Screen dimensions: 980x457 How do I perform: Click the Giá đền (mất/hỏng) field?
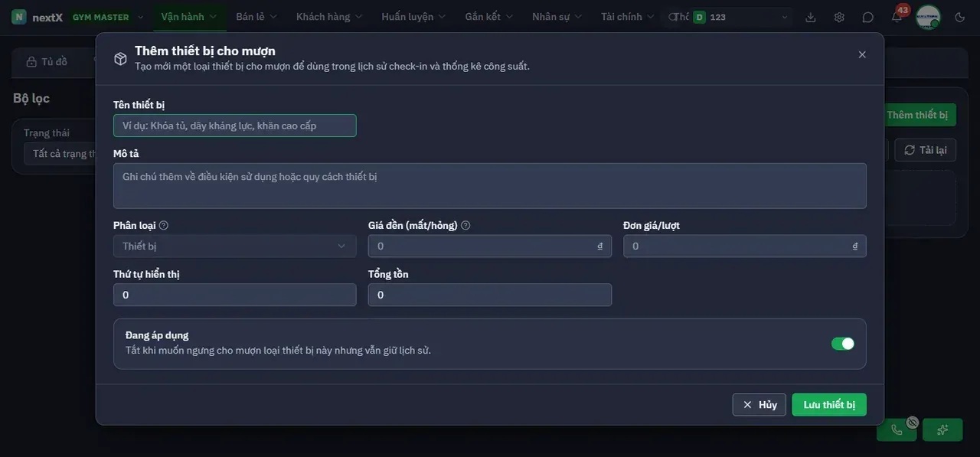click(490, 246)
